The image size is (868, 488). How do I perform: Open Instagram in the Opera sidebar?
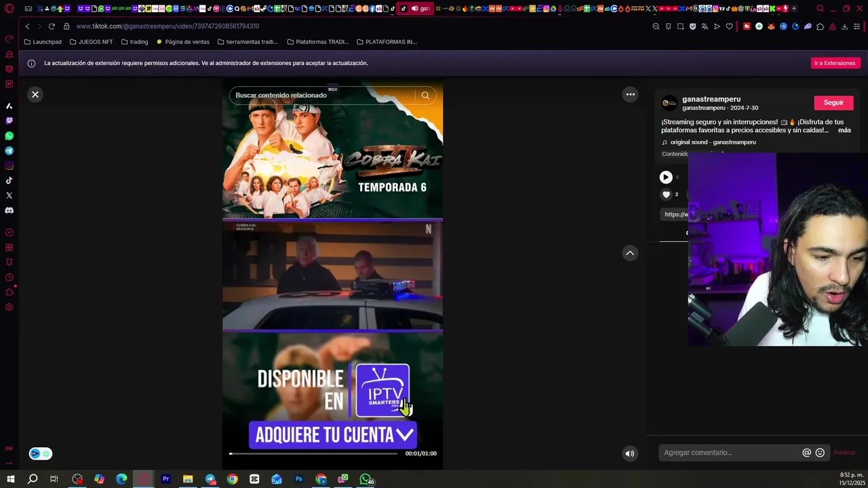(x=9, y=165)
